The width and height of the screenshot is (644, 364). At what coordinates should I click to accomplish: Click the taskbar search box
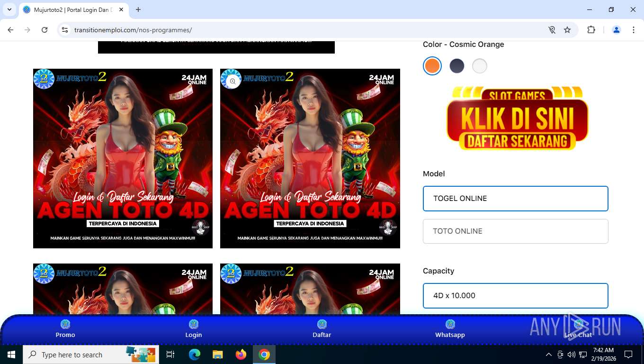(91, 355)
